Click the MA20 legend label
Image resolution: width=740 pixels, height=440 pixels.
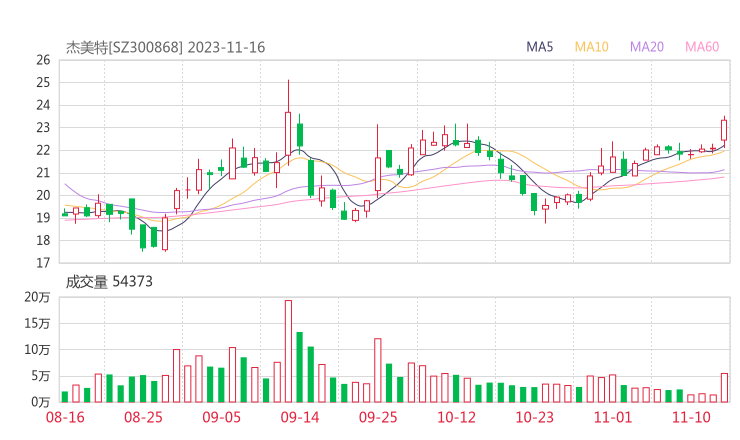click(x=647, y=47)
